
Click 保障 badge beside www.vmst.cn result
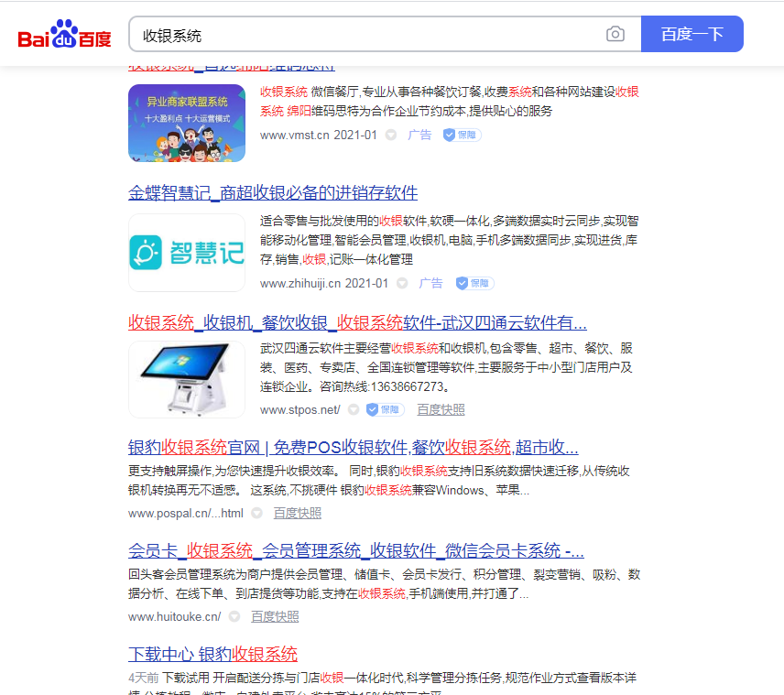point(462,135)
